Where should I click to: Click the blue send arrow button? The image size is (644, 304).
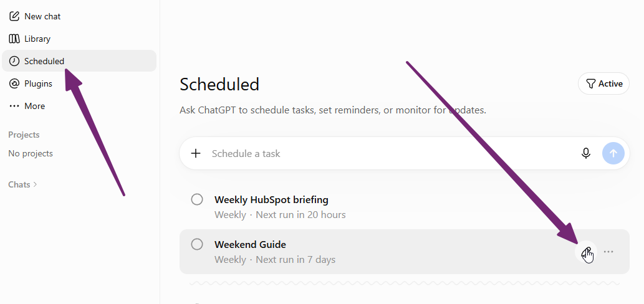click(613, 153)
